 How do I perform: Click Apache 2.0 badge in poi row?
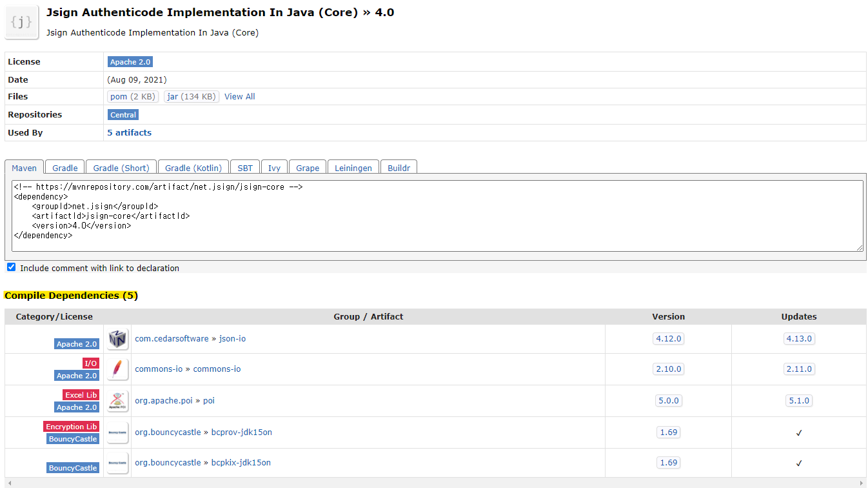(77, 407)
